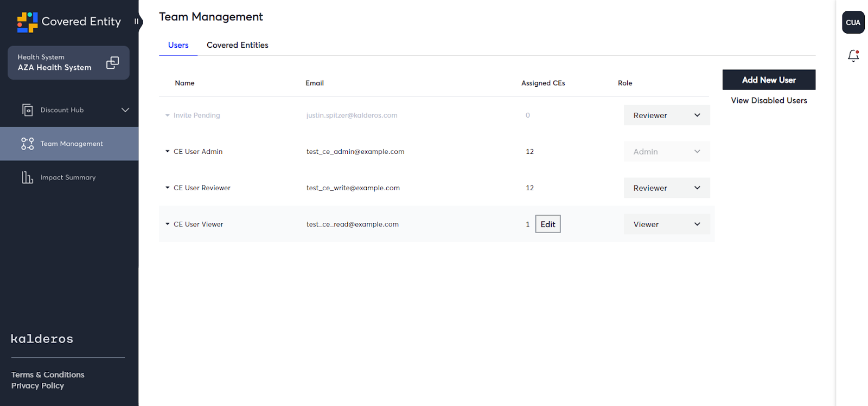
Task: Click the Team Management page heading
Action: click(x=211, y=17)
